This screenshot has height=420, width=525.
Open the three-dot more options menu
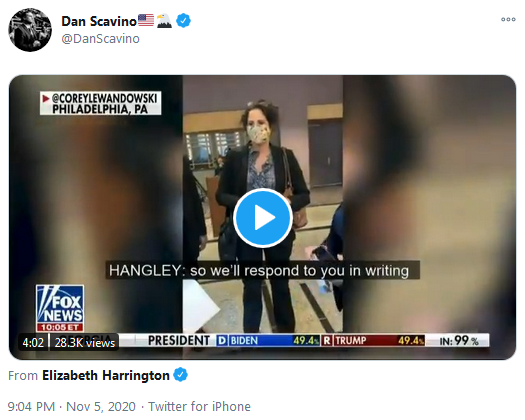tap(508, 19)
